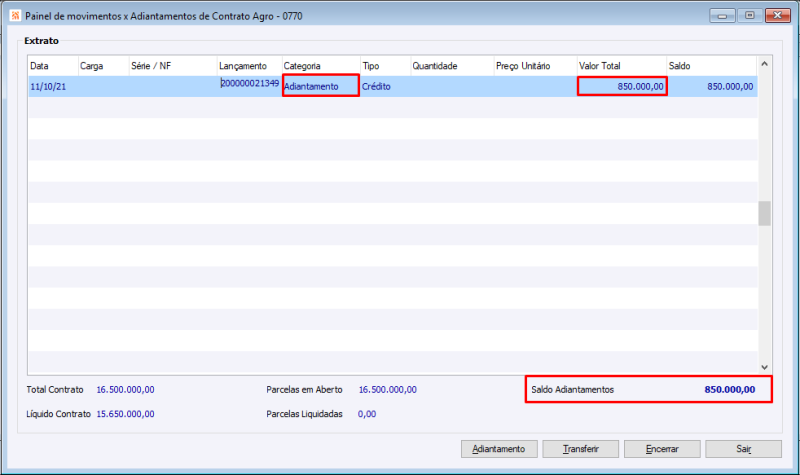This screenshot has height=475, width=800.
Task: Click the Parcelas em Aberto label
Action: 304,390
